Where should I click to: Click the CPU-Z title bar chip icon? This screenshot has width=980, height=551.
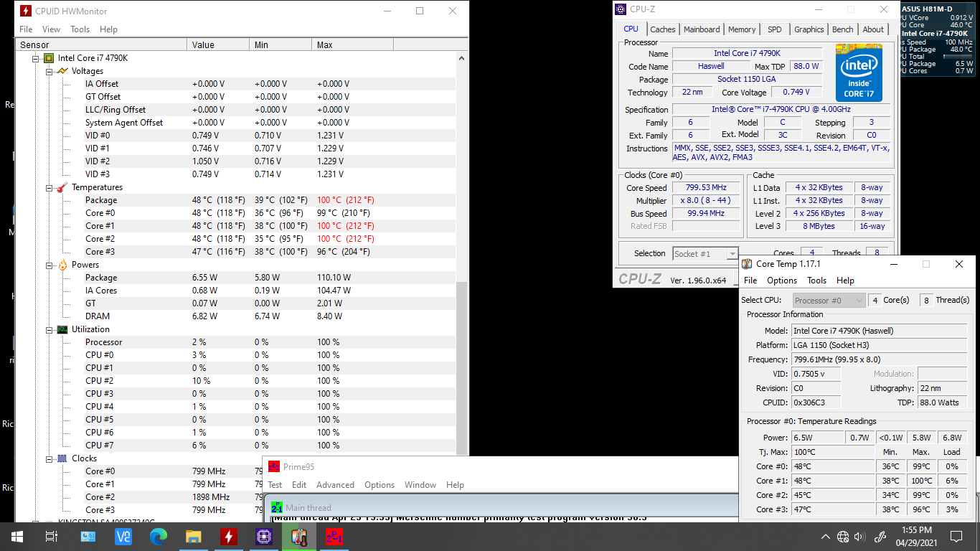[621, 9]
